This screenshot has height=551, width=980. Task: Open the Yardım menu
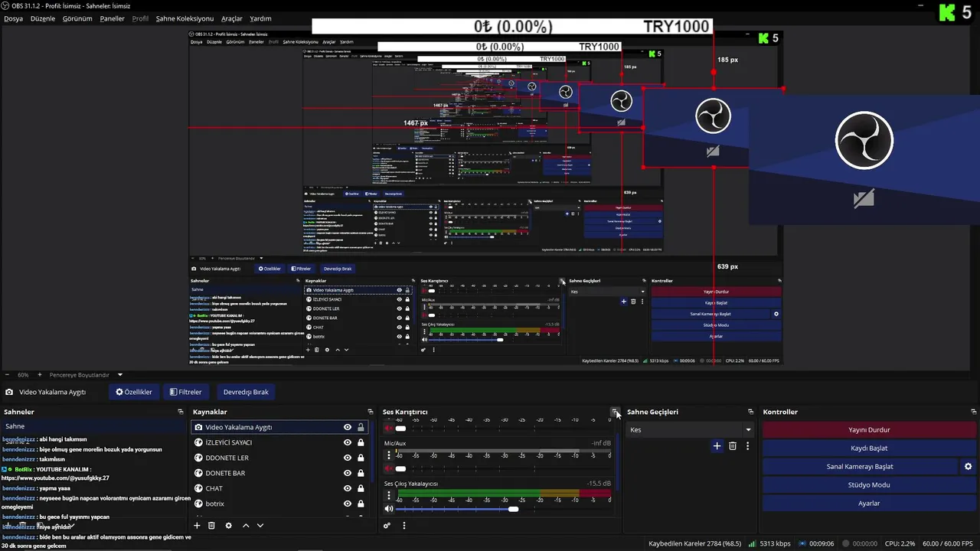260,18
